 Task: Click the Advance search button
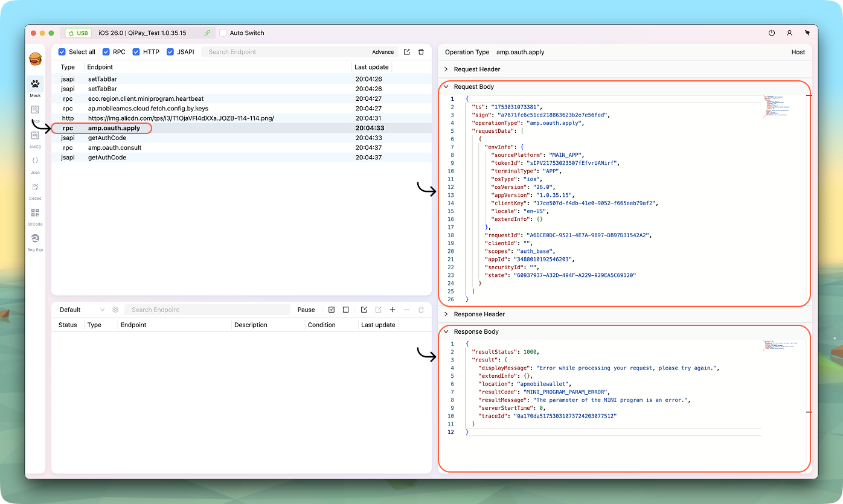point(383,52)
